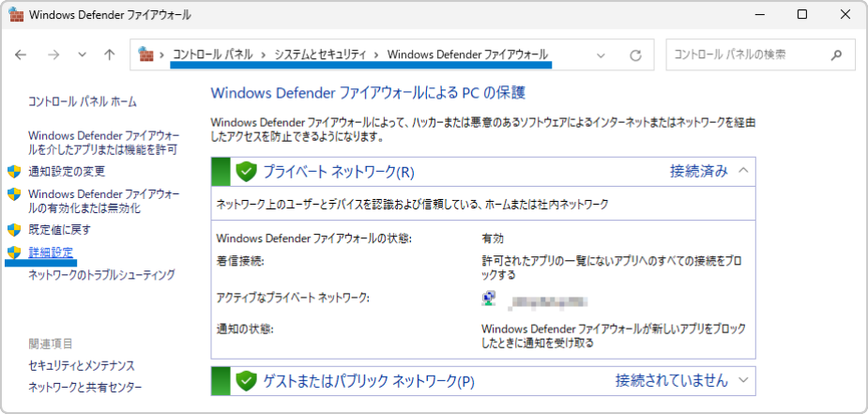Viewport: 868px width, 414px height.
Task: Click the 接続されていません status text
Action: coord(672,380)
